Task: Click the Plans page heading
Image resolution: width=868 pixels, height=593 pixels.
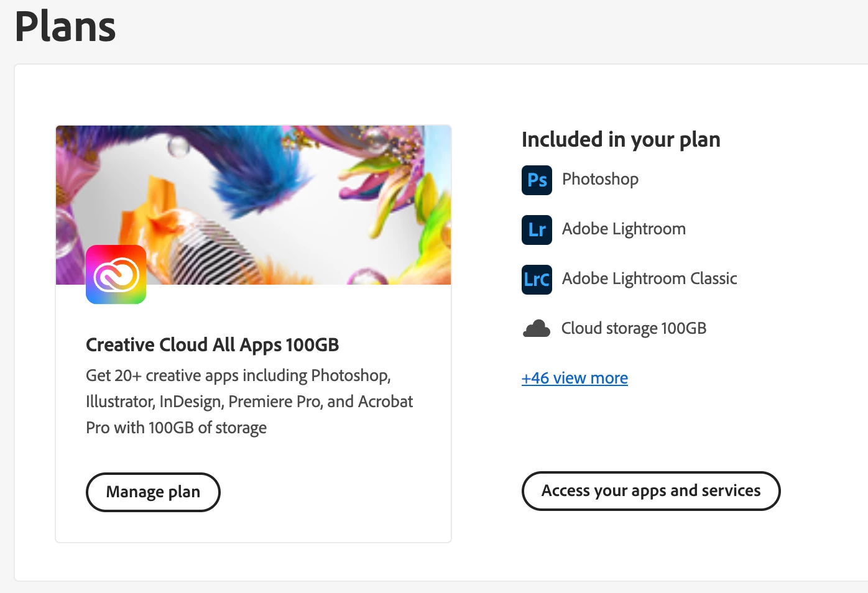Action: (x=65, y=27)
